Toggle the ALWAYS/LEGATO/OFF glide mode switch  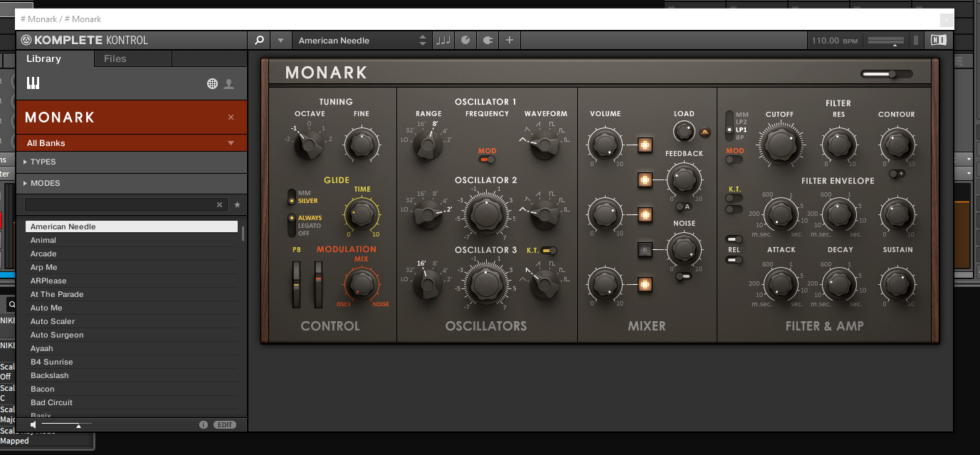coord(291,225)
